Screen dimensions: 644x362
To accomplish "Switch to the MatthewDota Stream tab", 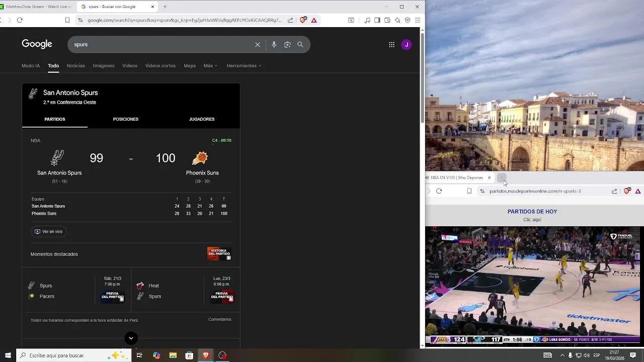I will (37, 7).
